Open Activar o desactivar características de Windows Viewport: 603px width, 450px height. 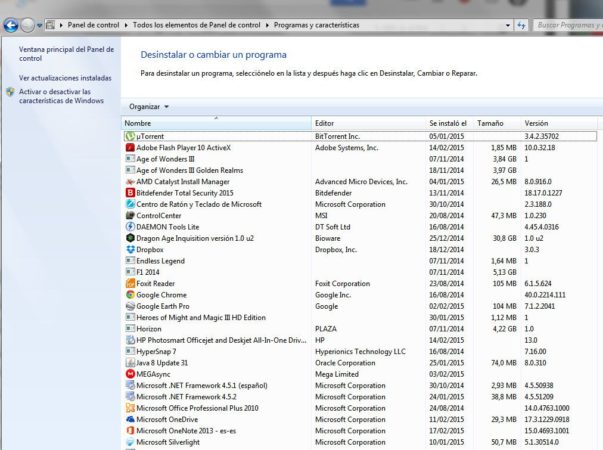tap(62, 96)
